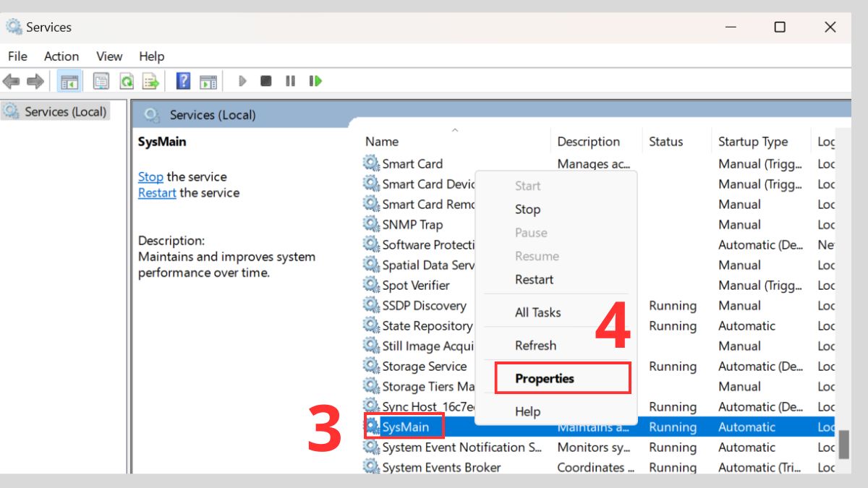Toggle the Show/Hide Action Pane toolbar icon
The width and height of the screenshot is (868, 488).
tap(208, 82)
